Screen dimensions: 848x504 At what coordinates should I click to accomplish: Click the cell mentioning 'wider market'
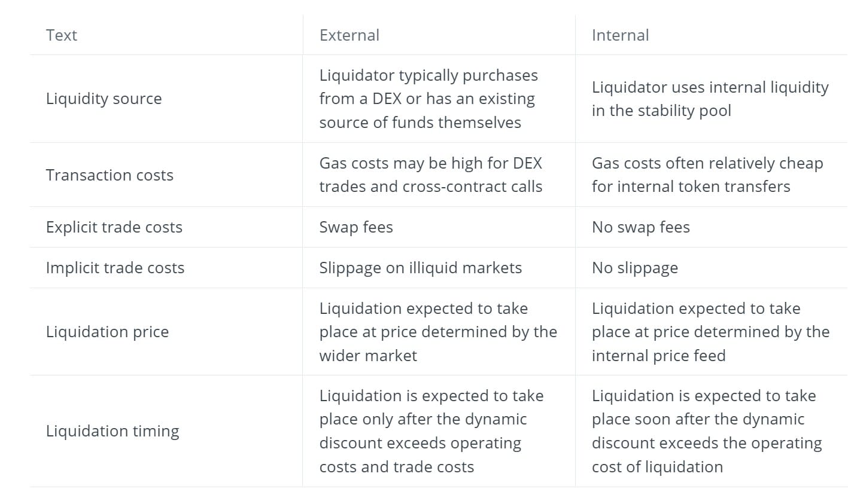coord(437,332)
